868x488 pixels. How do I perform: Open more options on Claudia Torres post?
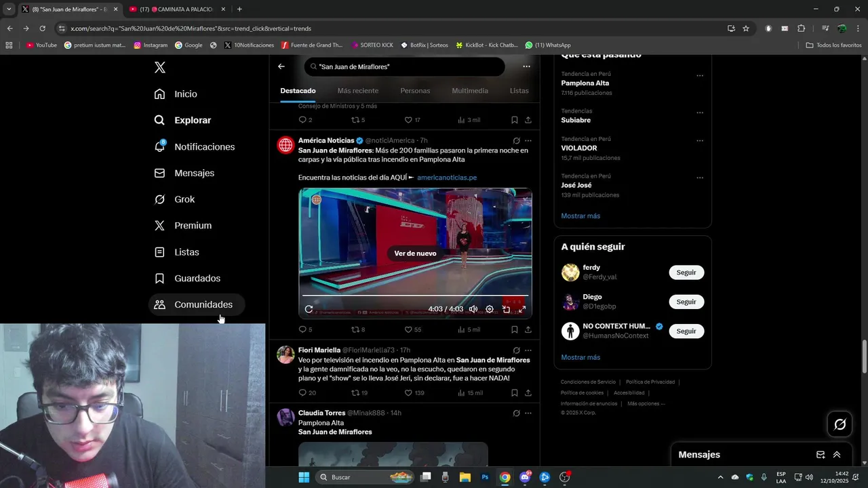(x=528, y=413)
